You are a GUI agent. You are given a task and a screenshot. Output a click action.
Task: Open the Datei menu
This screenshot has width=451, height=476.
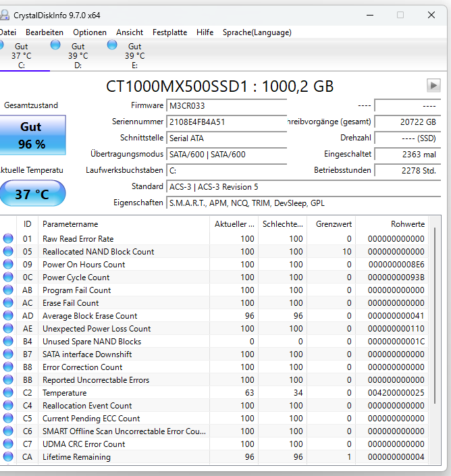coord(8,32)
